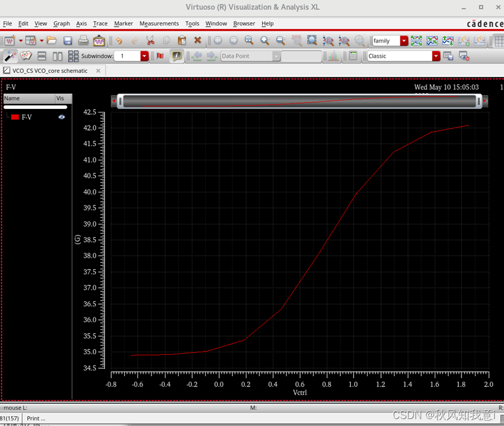Click the open folder icon
The height and width of the screenshot is (426, 504).
(51, 41)
